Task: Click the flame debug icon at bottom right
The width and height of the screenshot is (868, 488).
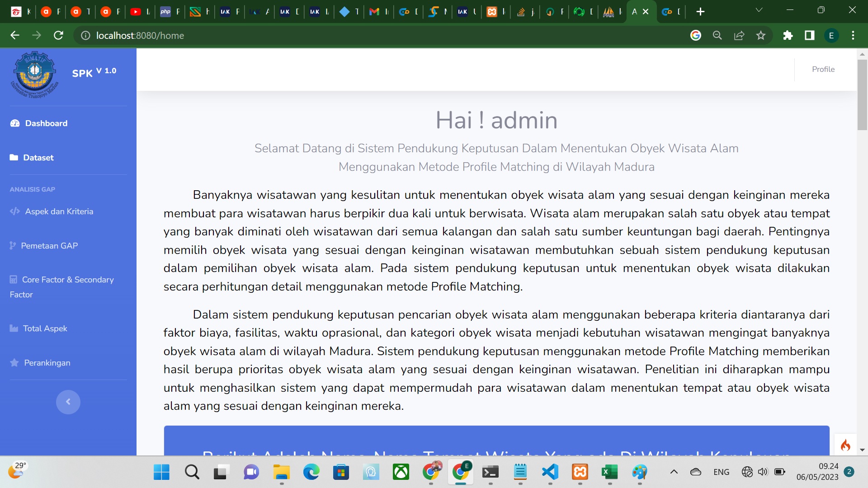Action: (x=845, y=446)
